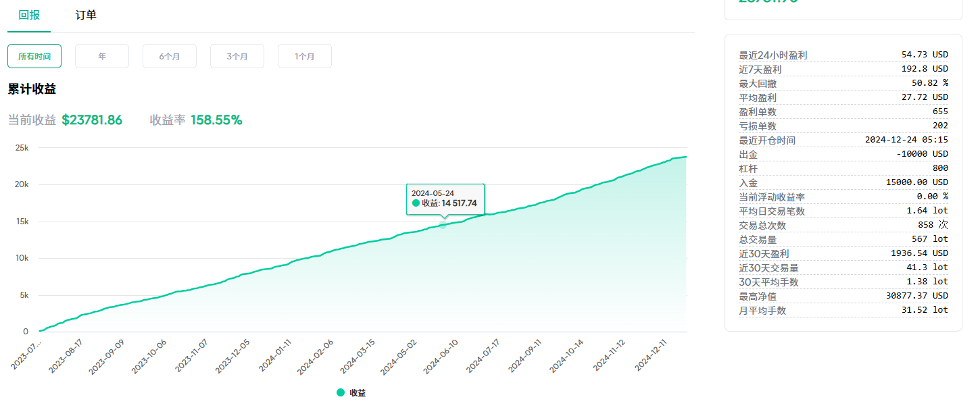This screenshot has width=980, height=410.
Task: Click the 15k y-axis label
Action: 22,222
